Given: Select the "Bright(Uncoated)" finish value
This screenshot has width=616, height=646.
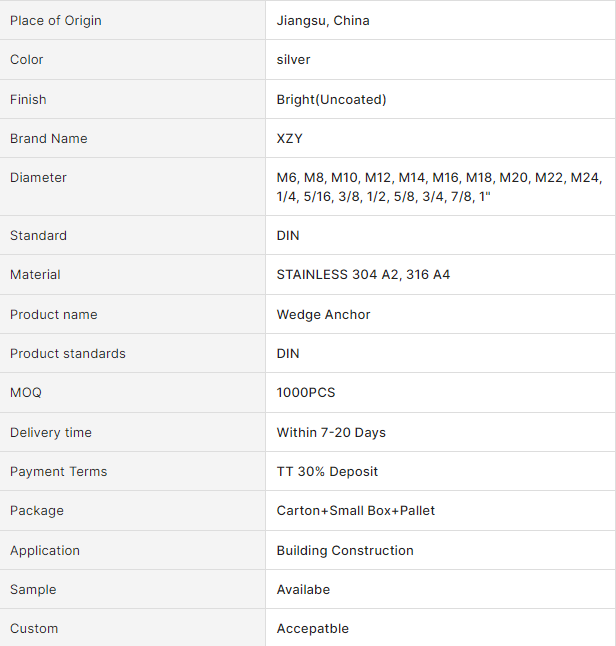Looking at the screenshot, I should (x=331, y=99).
